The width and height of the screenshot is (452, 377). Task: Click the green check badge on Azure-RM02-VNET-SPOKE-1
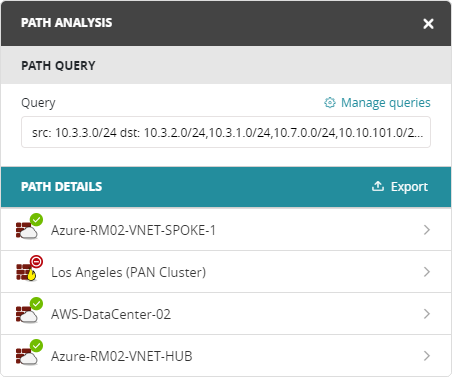(36, 220)
